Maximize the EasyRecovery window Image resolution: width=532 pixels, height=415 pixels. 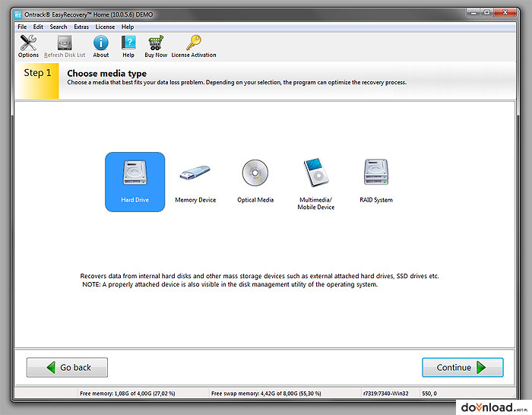487,13
